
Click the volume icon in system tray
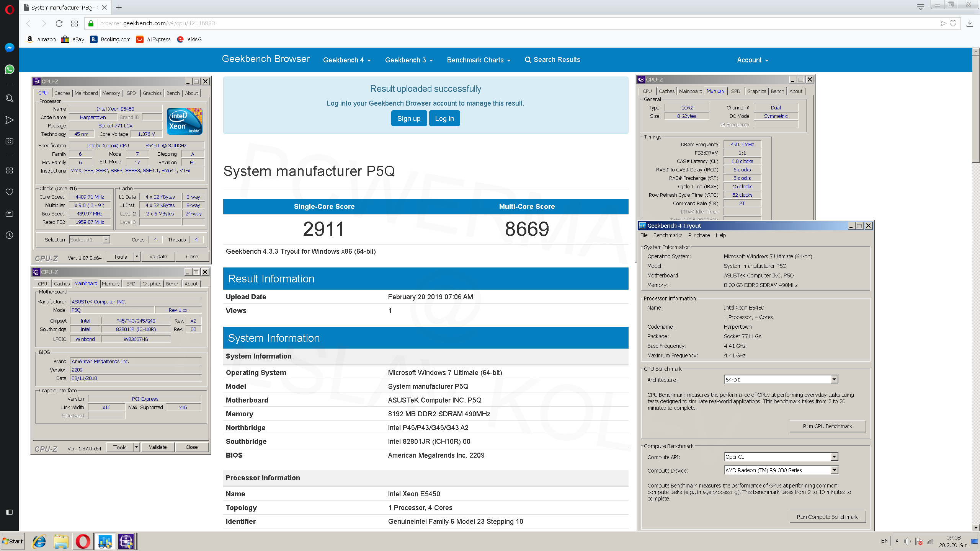pyautogui.click(x=907, y=541)
